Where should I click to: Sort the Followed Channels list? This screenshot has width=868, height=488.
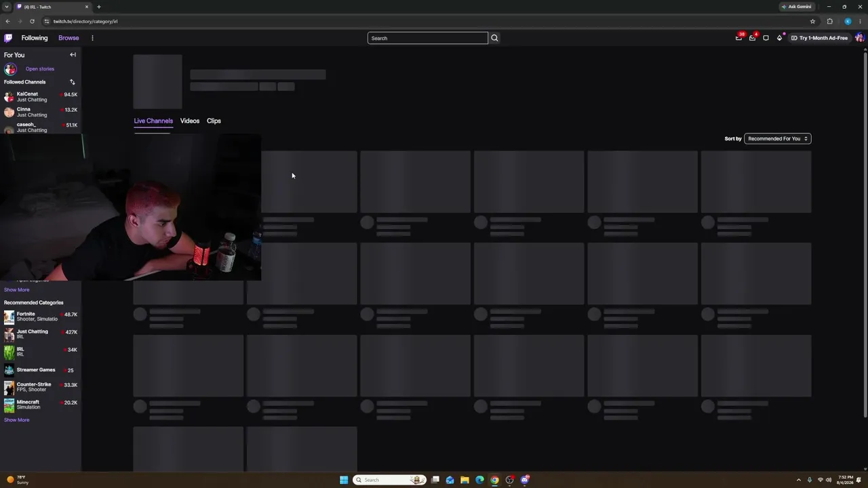point(73,82)
